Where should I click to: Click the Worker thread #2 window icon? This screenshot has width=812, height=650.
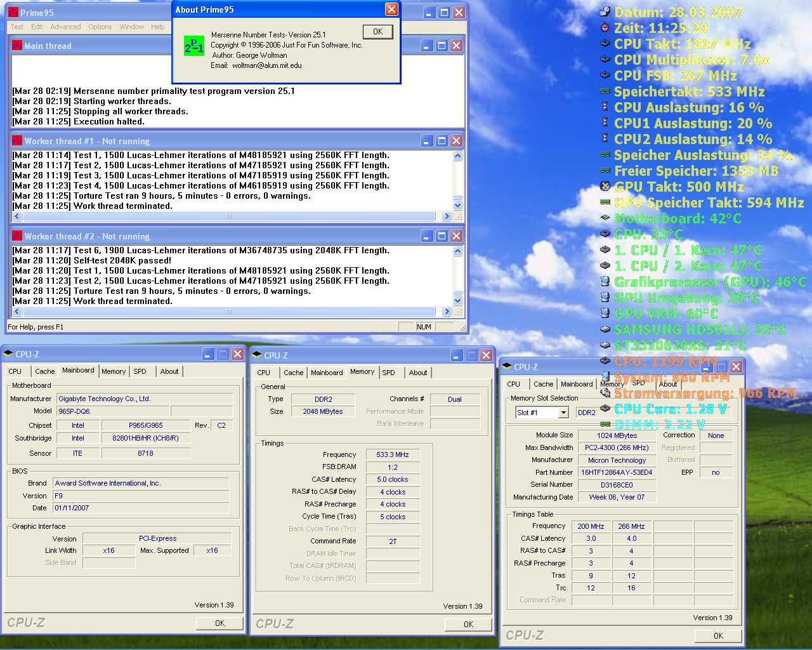coord(17,236)
